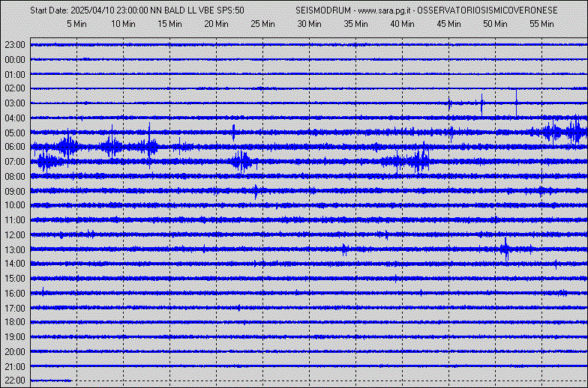Viewport: 588px width, 388px height.
Task: Click the 50 Min column header
Action: (x=495, y=24)
